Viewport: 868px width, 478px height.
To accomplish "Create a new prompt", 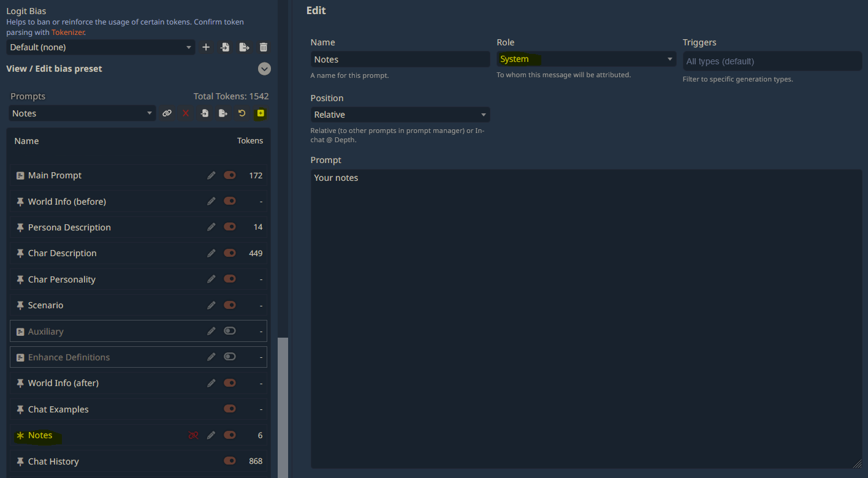I will (261, 113).
